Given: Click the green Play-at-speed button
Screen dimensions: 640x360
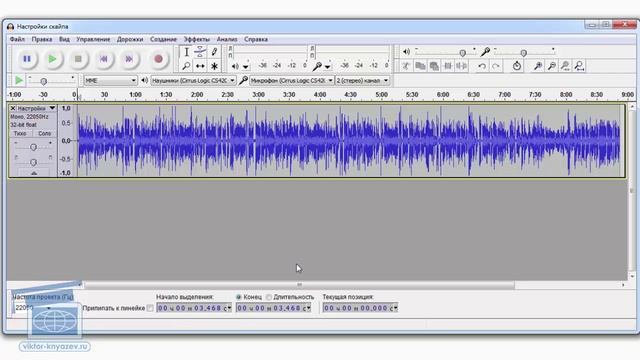Looking at the screenshot, I should tap(18, 80).
